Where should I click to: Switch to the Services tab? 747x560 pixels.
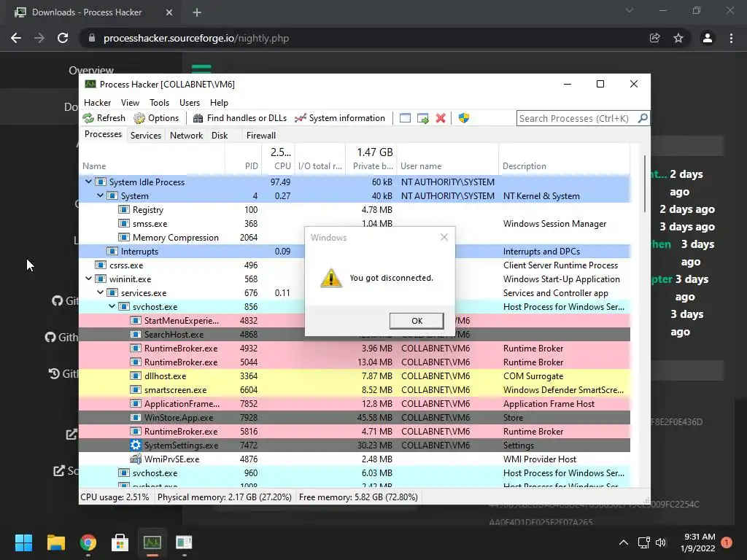(x=146, y=135)
